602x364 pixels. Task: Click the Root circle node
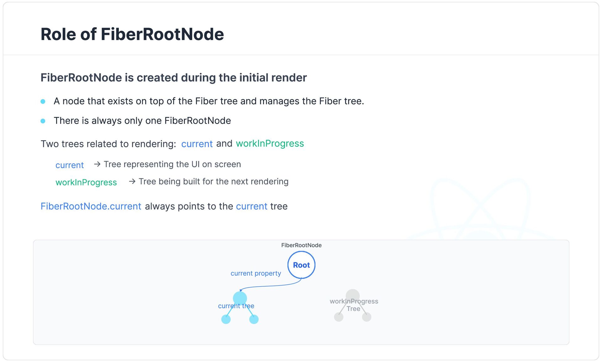click(301, 265)
